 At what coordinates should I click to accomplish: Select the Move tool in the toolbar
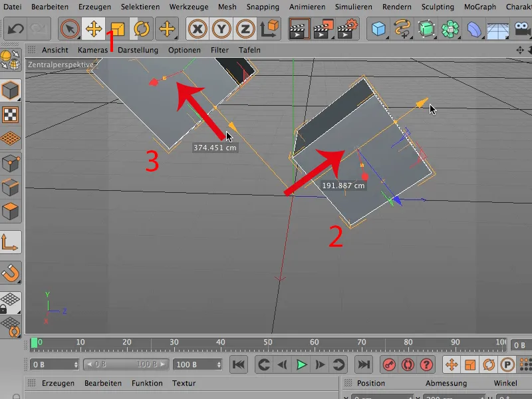pyautogui.click(x=95, y=29)
